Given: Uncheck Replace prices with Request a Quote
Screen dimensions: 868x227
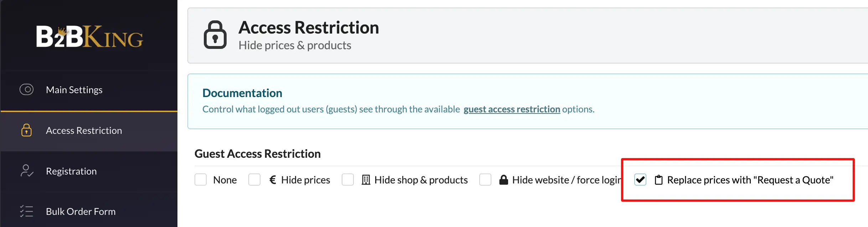Looking at the screenshot, I should 640,180.
